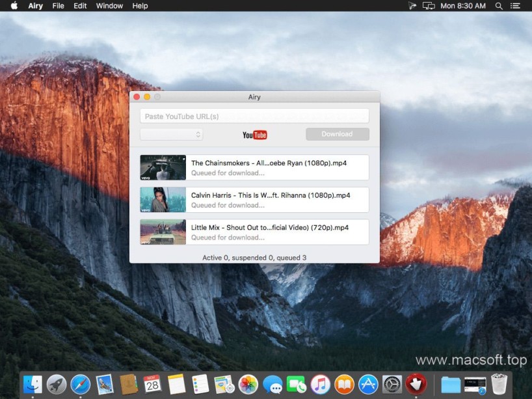Click the Download button
The height and width of the screenshot is (399, 532).
[337, 134]
